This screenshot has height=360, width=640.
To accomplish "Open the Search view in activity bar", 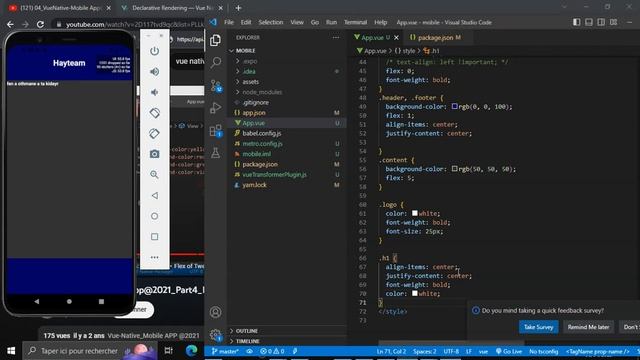I will [x=216, y=62].
